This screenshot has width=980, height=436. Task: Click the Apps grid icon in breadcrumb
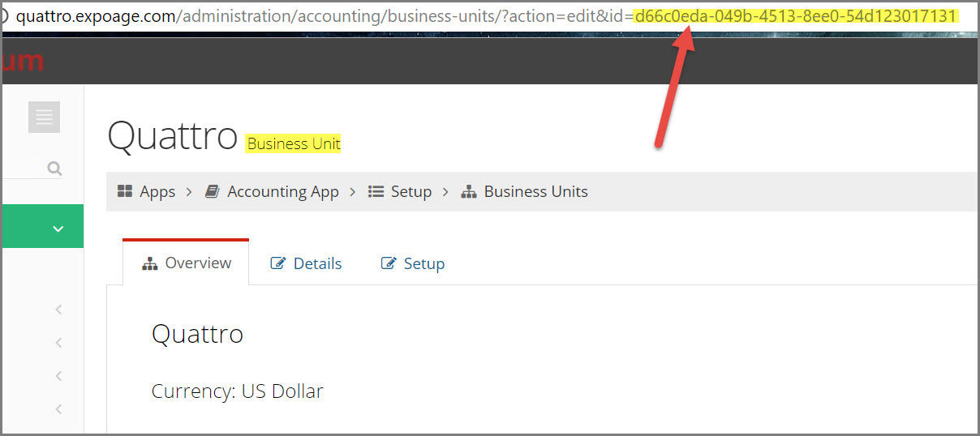(x=125, y=191)
